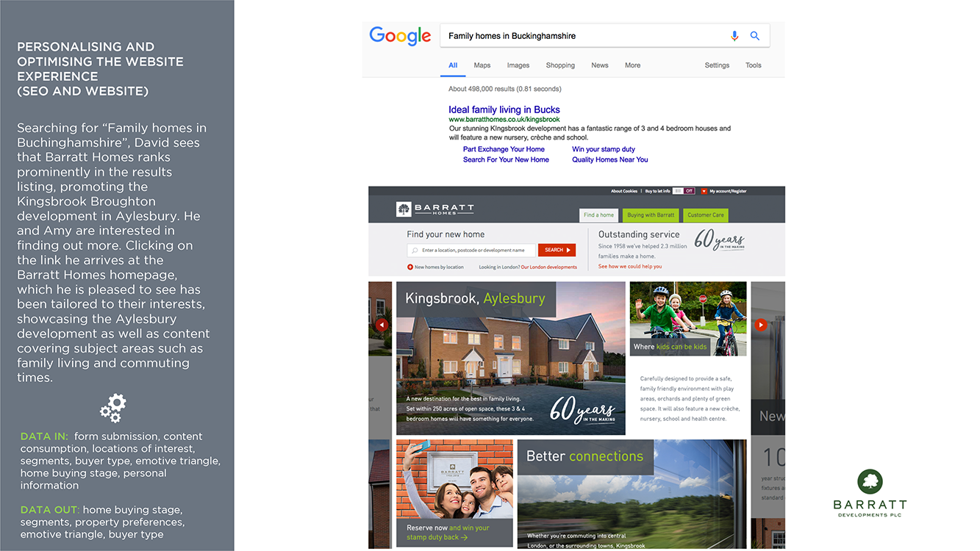This screenshot has width=980, height=551.
Task: Expand the More search options menu
Action: (x=632, y=65)
